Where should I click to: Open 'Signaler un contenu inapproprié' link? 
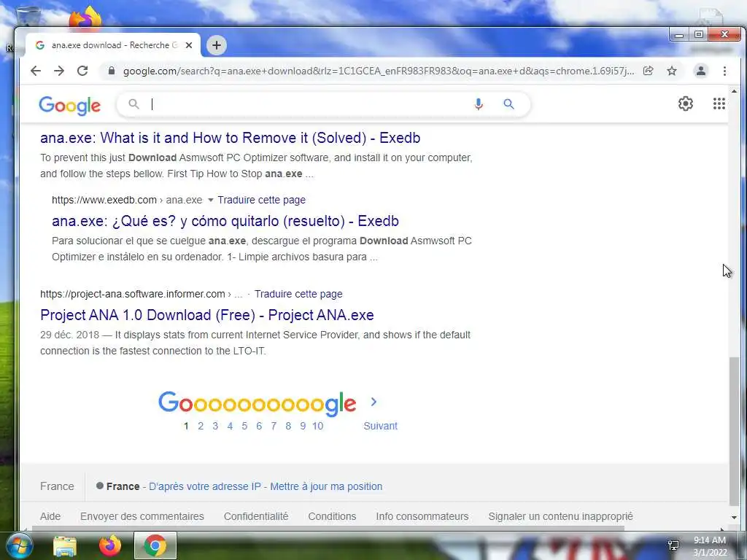click(x=561, y=516)
